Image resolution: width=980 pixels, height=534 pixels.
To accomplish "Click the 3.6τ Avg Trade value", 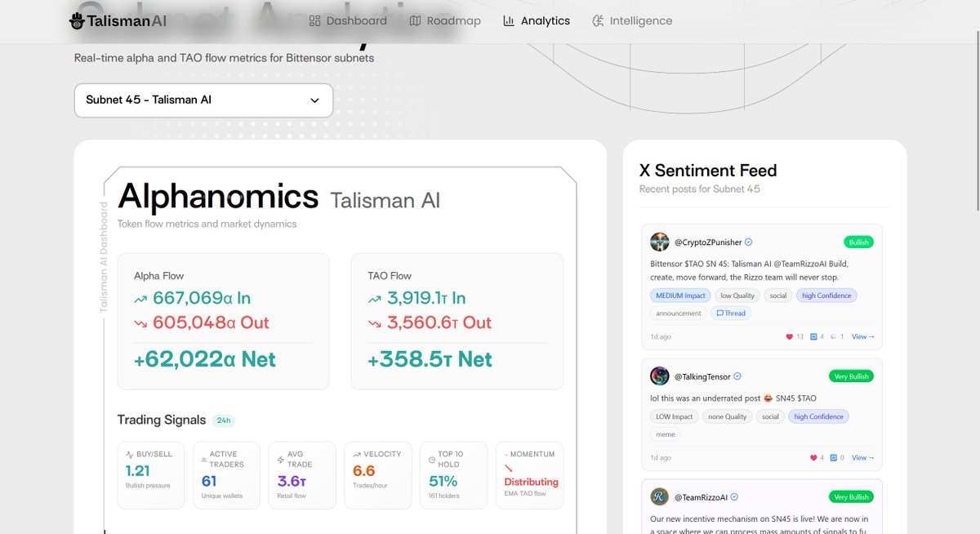I will 292,481.
